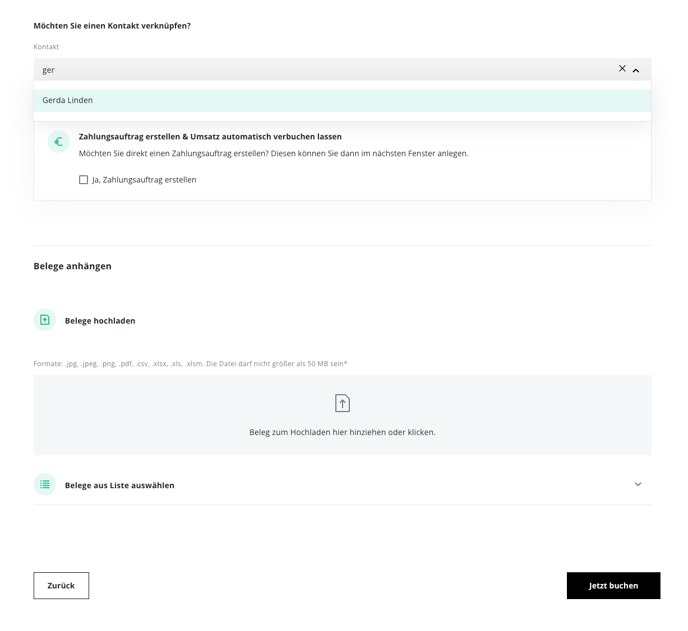688x631 pixels.
Task: Expand Belege aus Liste auswählen chevron
Action: pyautogui.click(x=638, y=484)
